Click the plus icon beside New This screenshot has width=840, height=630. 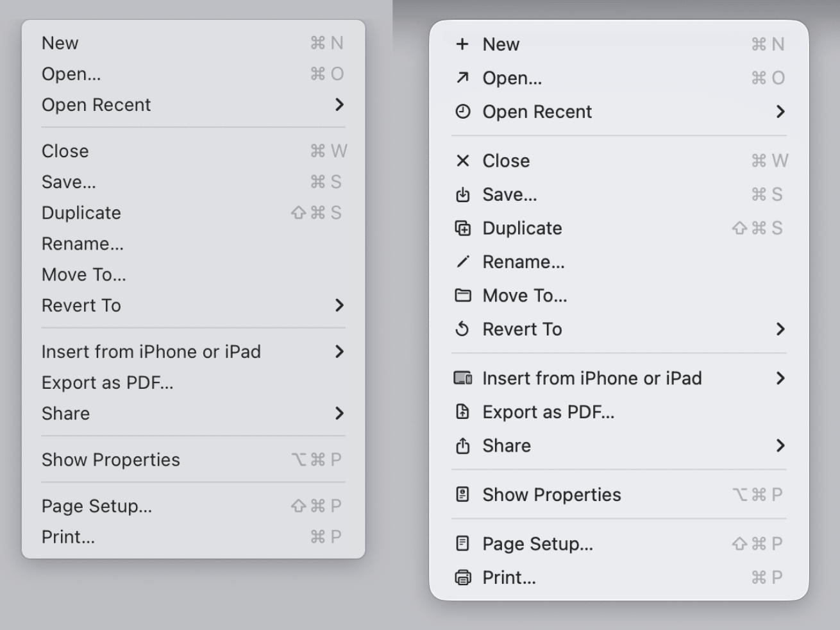(462, 44)
